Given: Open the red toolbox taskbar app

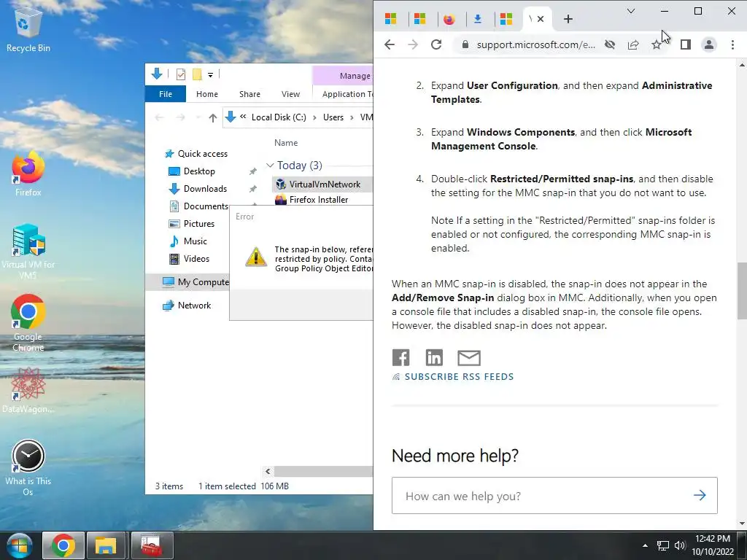Looking at the screenshot, I should pyautogui.click(x=152, y=545).
